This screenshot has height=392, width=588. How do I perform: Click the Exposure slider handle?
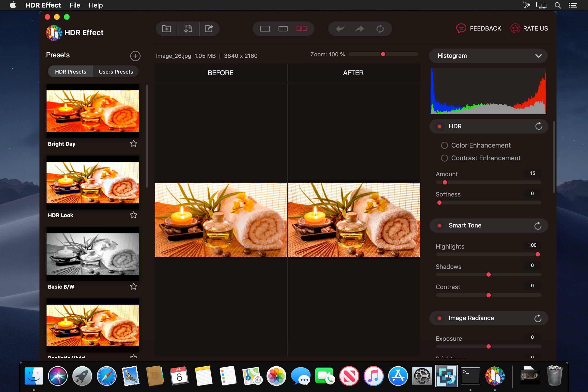489,346
